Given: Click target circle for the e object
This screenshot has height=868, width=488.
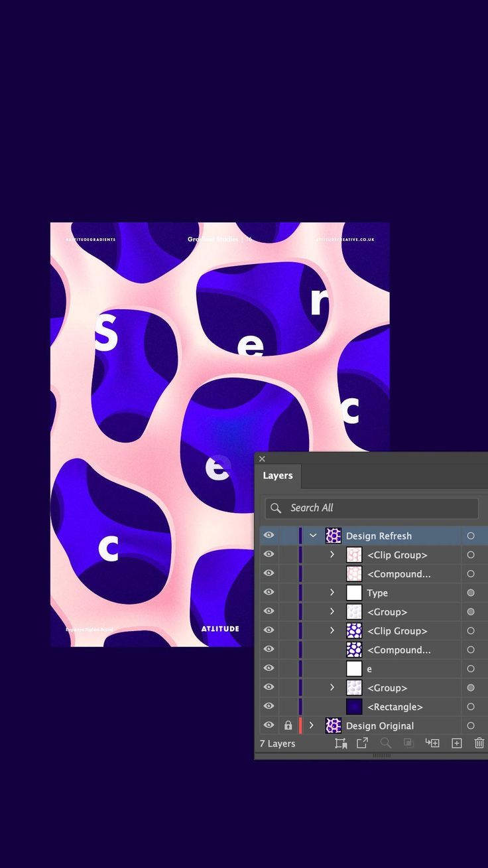Looking at the screenshot, I should (x=471, y=669).
